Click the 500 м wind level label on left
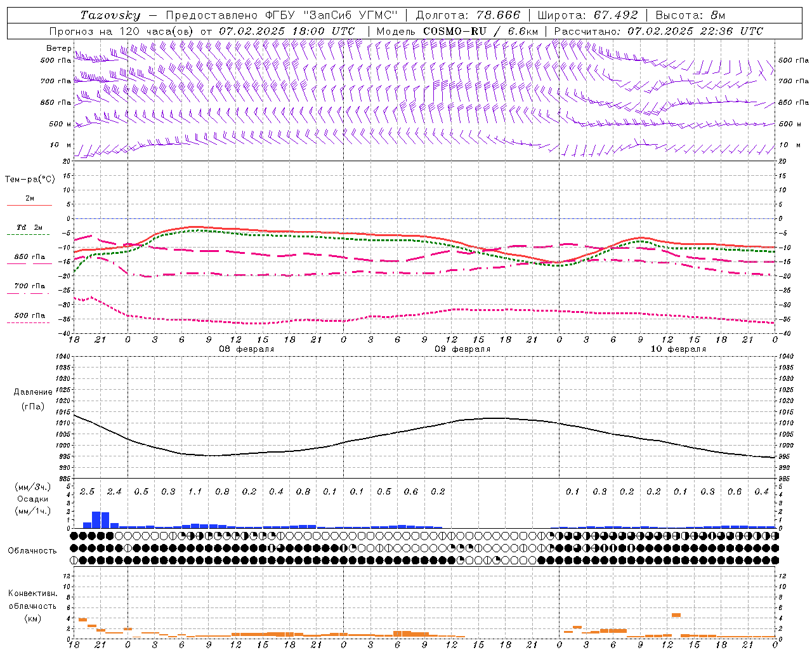The height and width of the screenshot is (650, 812). pos(60,124)
